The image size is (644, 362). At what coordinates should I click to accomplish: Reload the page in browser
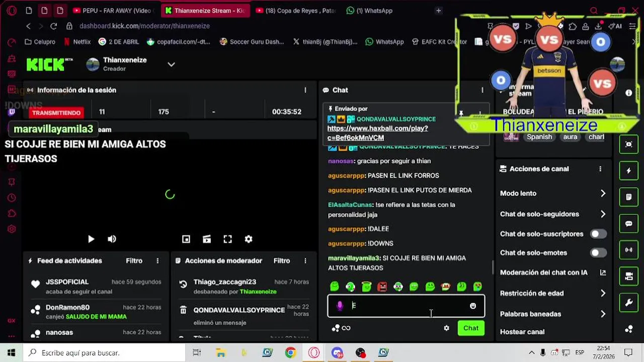54,26
